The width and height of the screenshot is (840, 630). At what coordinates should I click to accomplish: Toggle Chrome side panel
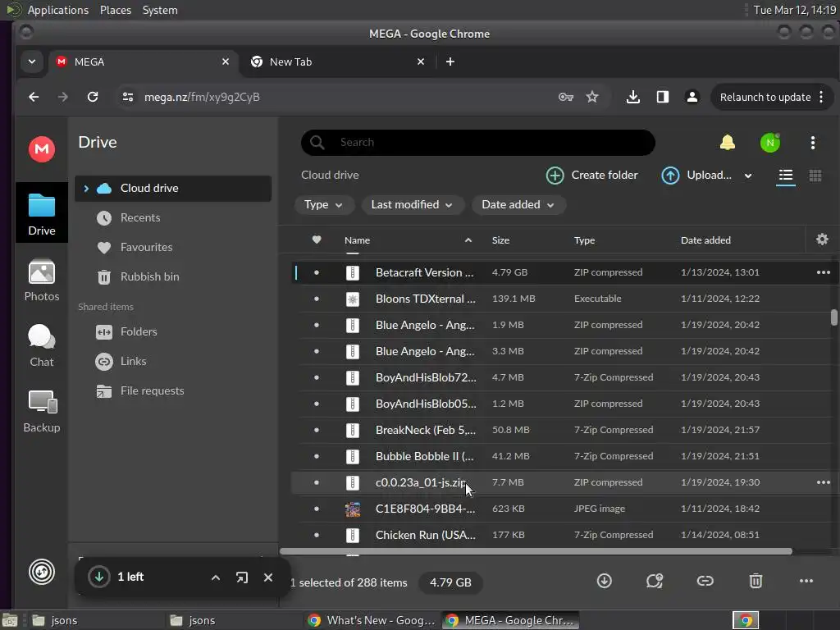(663, 97)
